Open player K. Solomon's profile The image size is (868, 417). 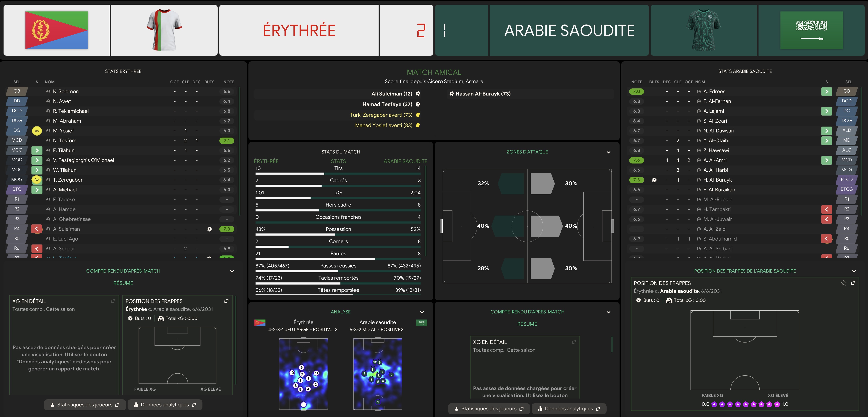tap(66, 92)
